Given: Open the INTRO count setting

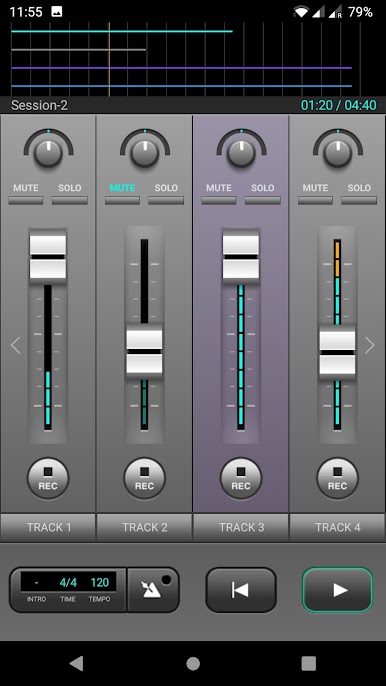Looking at the screenshot, I should tap(36, 587).
